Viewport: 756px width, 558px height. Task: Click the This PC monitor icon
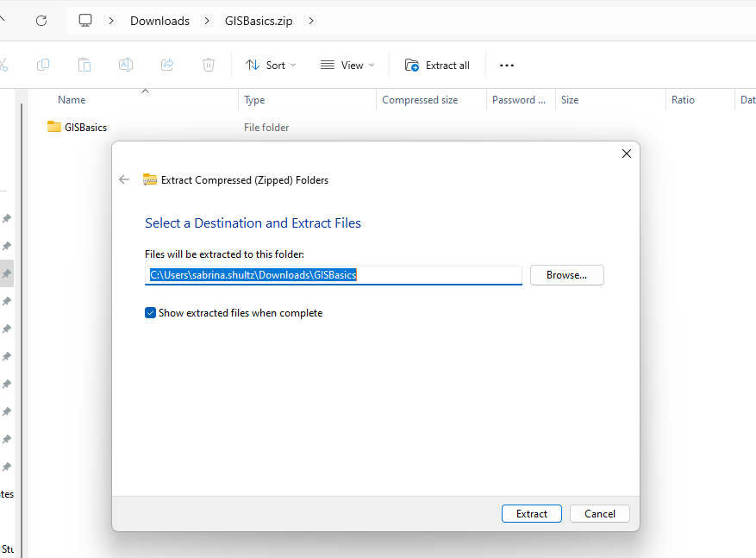pos(85,21)
